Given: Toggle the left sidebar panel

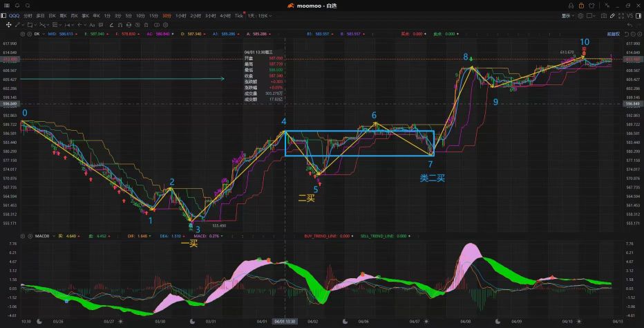Looking at the screenshot, I should [3, 16].
